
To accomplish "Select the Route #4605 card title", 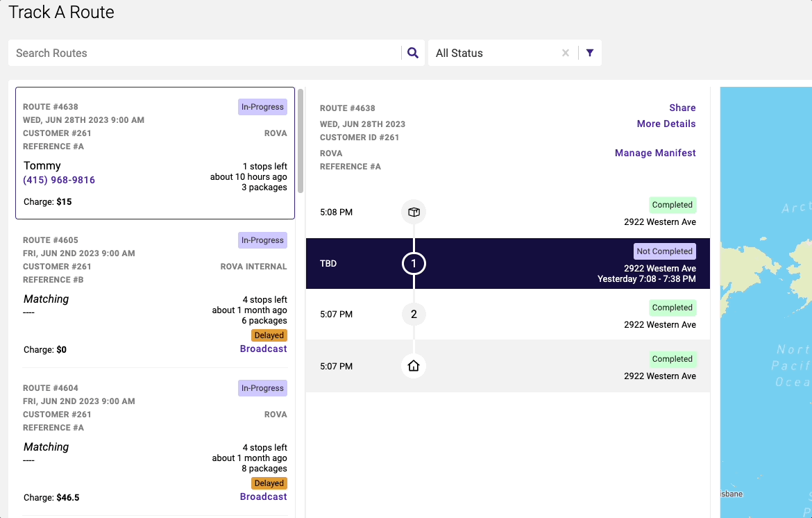I will [50, 240].
